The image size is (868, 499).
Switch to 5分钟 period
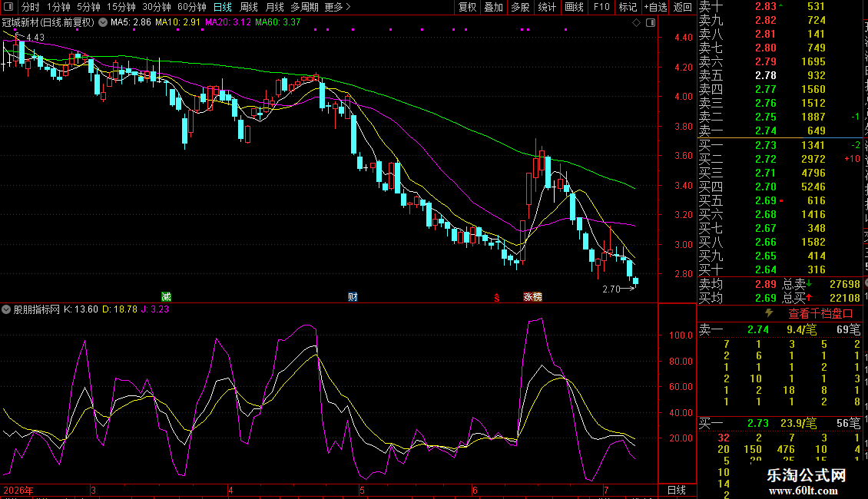click(x=88, y=7)
